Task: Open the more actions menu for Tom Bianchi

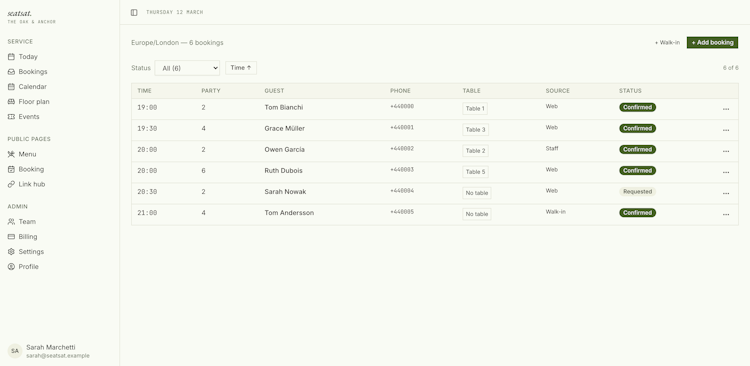Action: click(x=726, y=109)
